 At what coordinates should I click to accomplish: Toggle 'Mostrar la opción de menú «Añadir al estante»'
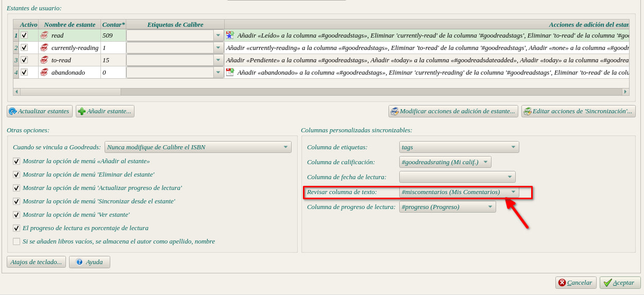coord(16,161)
